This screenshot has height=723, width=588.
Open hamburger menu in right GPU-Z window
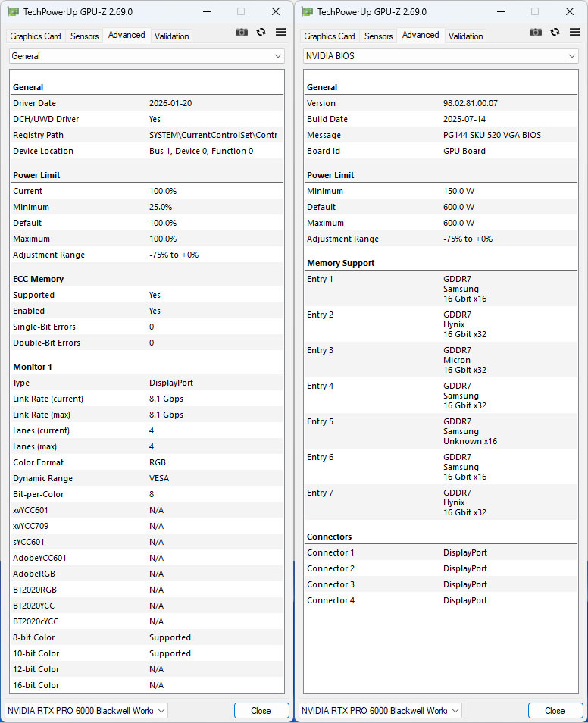pos(574,32)
